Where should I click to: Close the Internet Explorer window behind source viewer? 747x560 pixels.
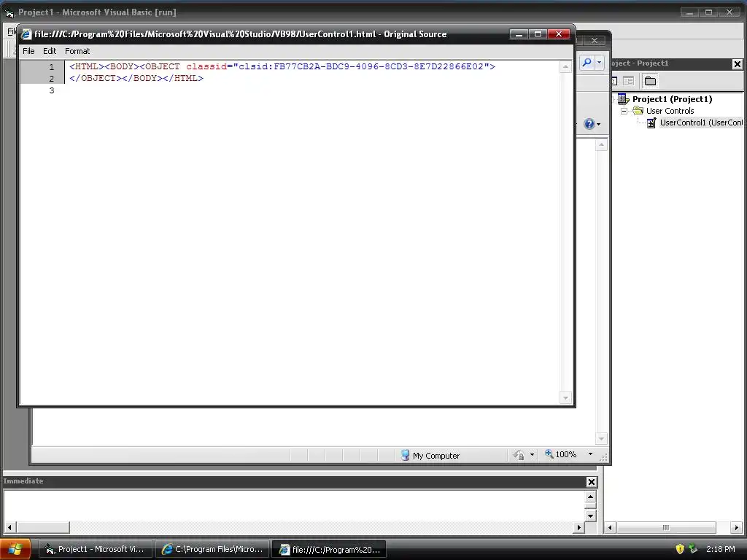(594, 41)
